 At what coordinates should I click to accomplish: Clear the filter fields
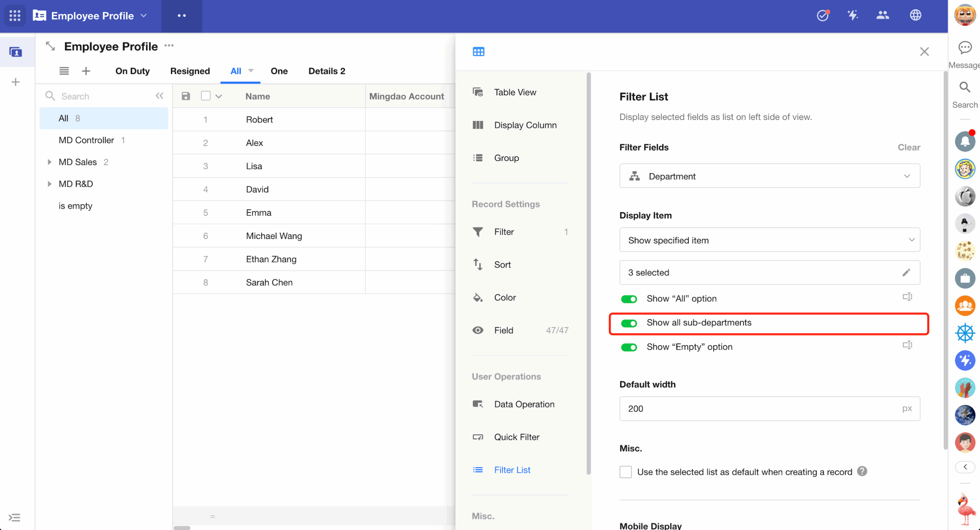909,147
